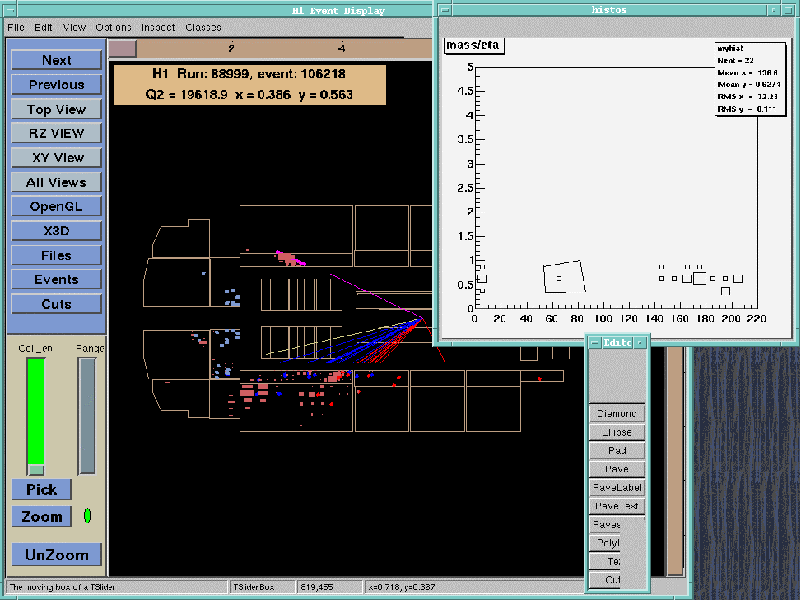The image size is (800, 600).
Task: Select the RZ VIEW button
Action: (56, 133)
